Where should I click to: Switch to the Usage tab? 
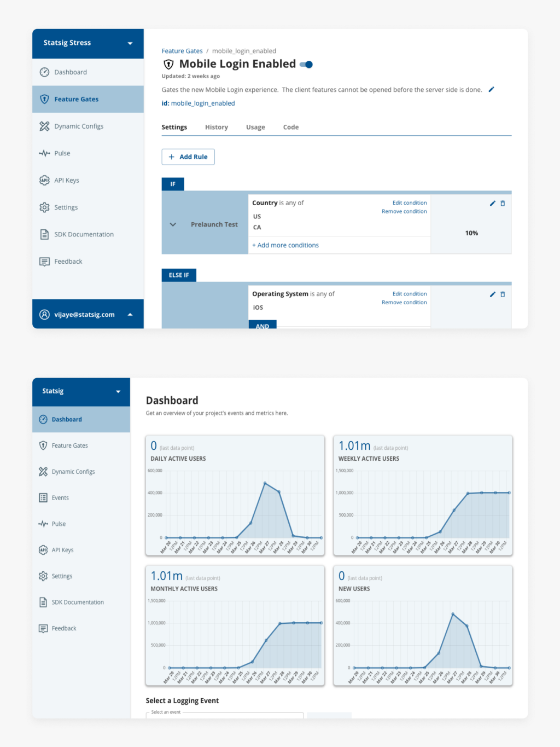(255, 127)
